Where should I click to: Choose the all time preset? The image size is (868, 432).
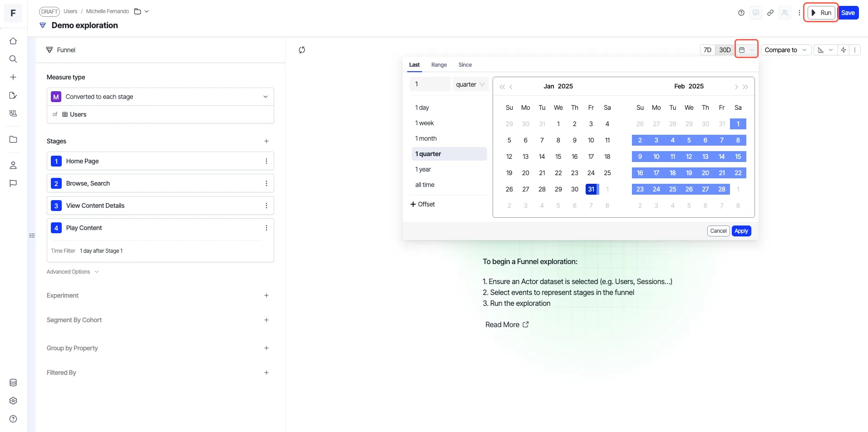coord(449,185)
